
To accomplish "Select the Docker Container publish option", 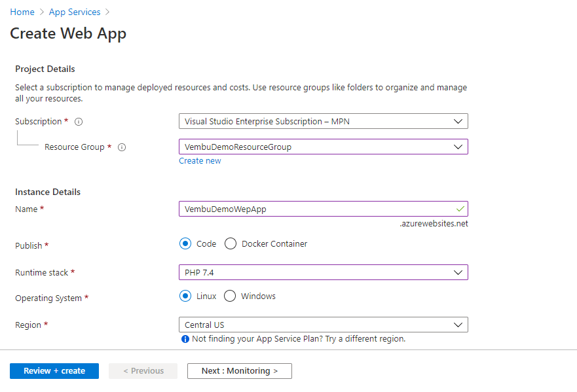I will (x=231, y=243).
